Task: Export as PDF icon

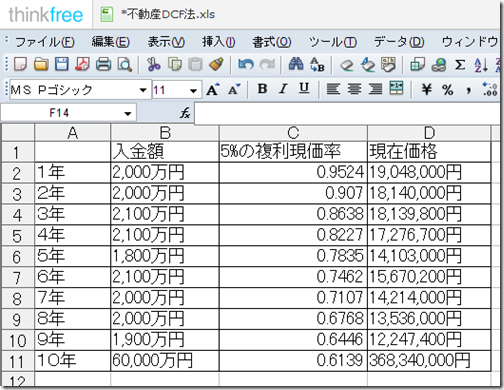Action: pos(82,64)
